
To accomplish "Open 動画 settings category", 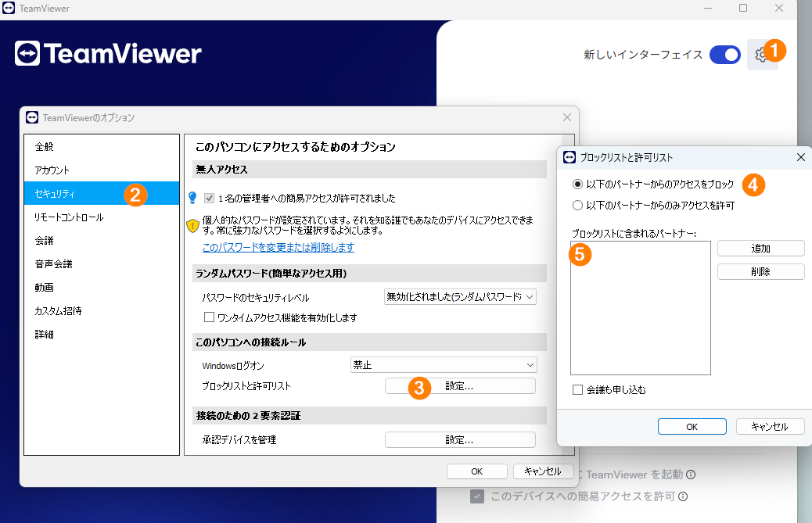I will click(102, 287).
